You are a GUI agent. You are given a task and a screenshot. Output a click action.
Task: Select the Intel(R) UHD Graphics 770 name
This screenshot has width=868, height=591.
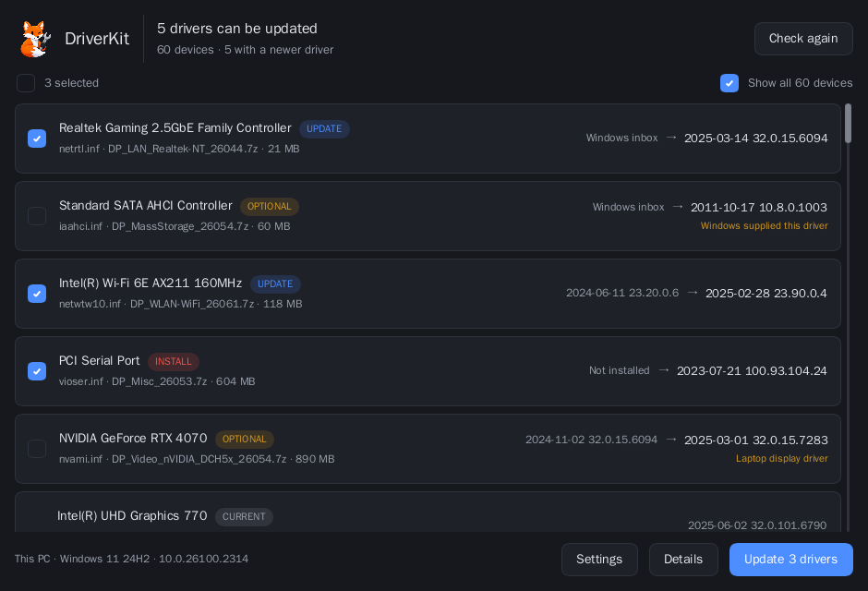132,516
